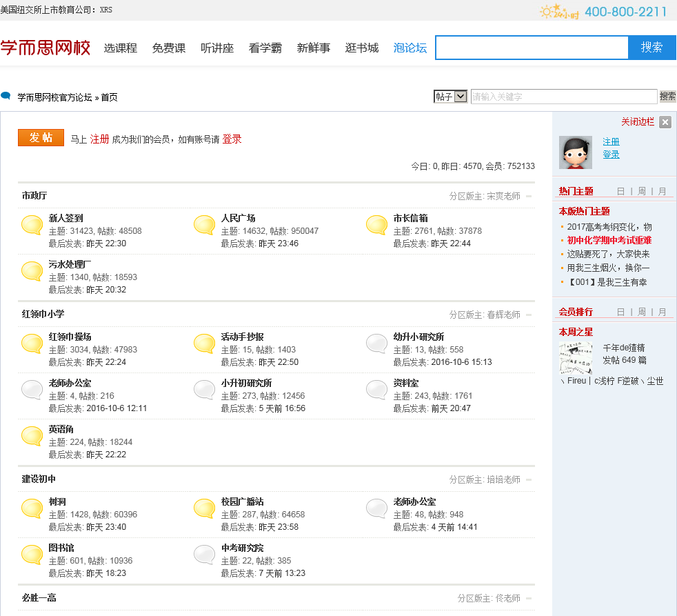Screen dimensions: 677x616
Task: Click the 资料室 gray bubble icon
Action: coord(376,390)
